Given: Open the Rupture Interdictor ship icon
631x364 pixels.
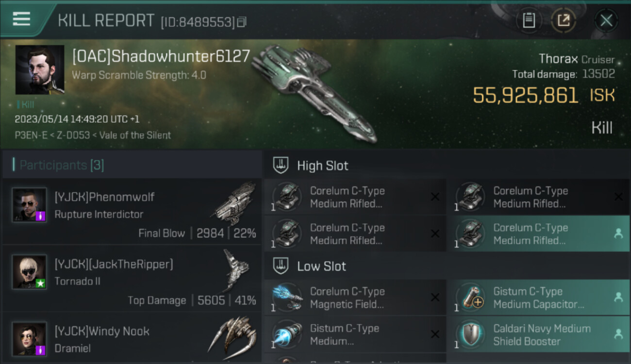Looking at the screenshot, I should pos(234,203).
